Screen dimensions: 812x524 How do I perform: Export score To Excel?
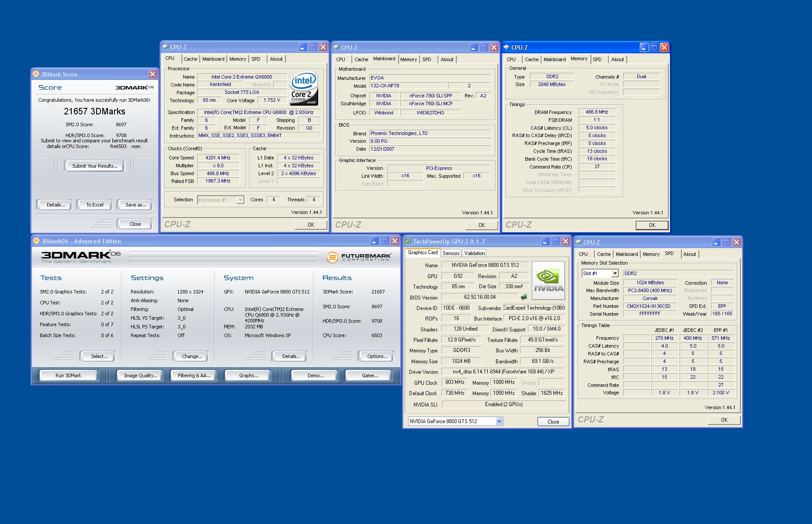coord(94,205)
